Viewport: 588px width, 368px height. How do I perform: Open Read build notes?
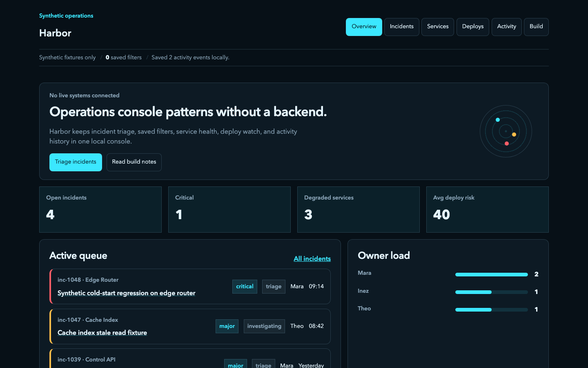134,162
